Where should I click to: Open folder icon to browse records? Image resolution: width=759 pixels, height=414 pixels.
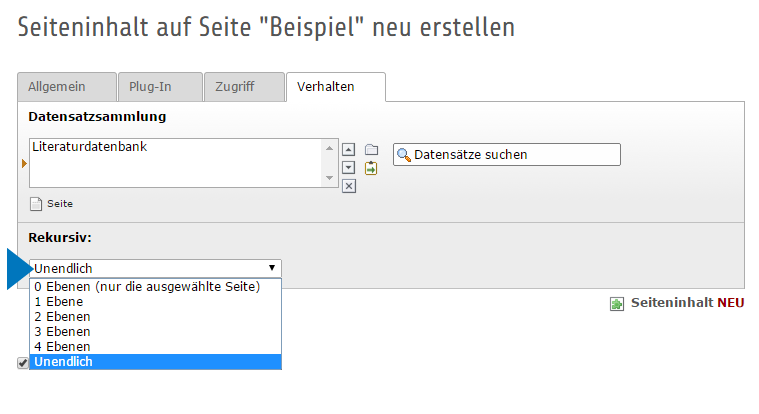371,150
